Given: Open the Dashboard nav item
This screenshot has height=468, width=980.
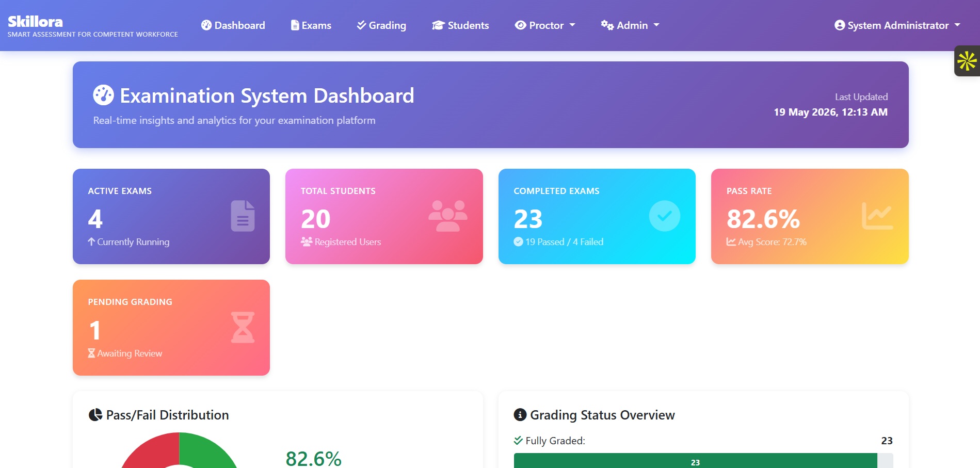Looking at the screenshot, I should coord(233,25).
